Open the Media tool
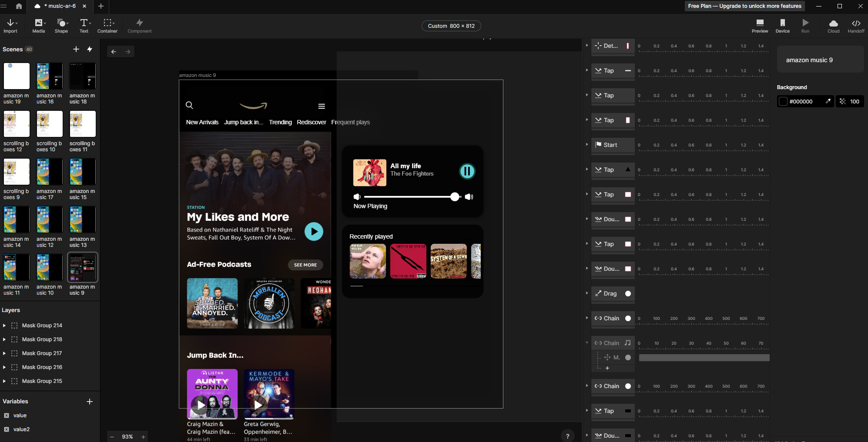Image resolution: width=868 pixels, height=442 pixels. pos(39,26)
